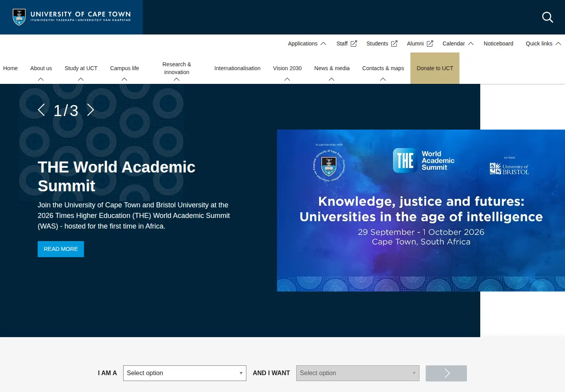
Task: Click the READ MORE button
Action: coord(61,249)
